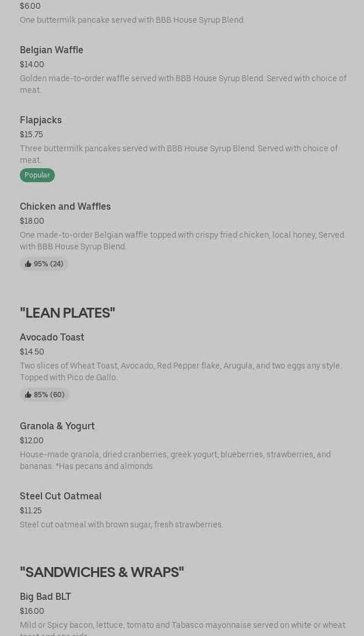Click the 95% (24) rating chip
364x636 pixels.
[44, 264]
